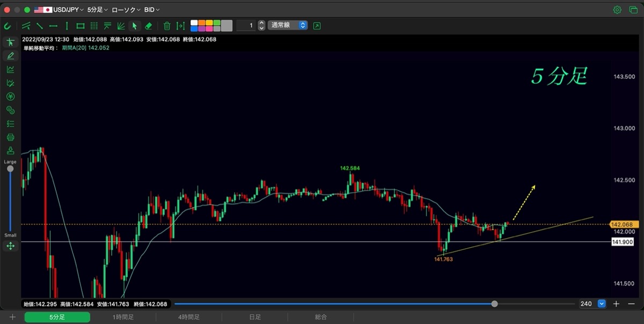Screen dimensions: 644x324
Task: Click the line width number field
Action: [246, 25]
